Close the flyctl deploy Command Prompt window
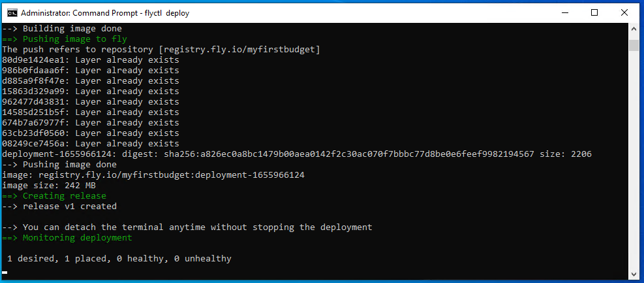Image resolution: width=644 pixels, height=283 pixels. click(624, 12)
